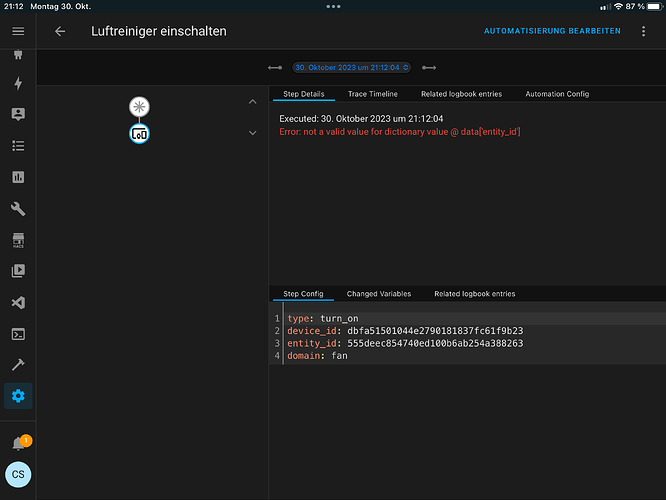Open notifications bell with badge
The image size is (666, 500).
tap(20, 443)
